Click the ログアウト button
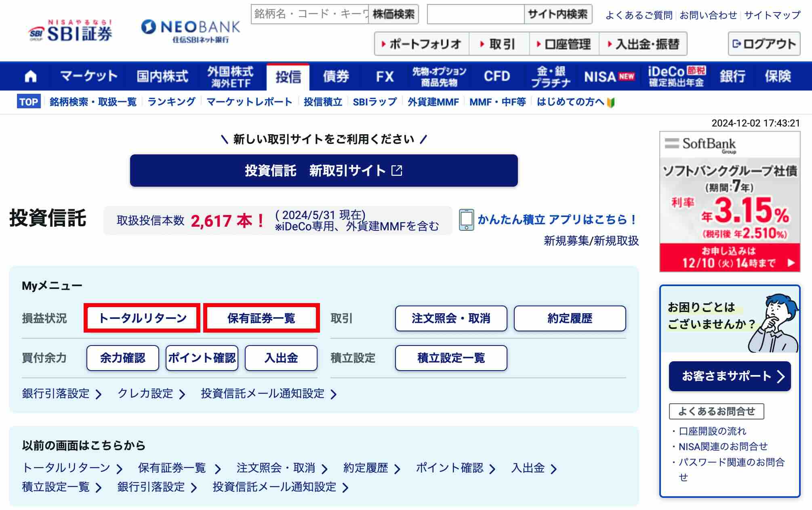The height and width of the screenshot is (510, 812). (x=764, y=44)
